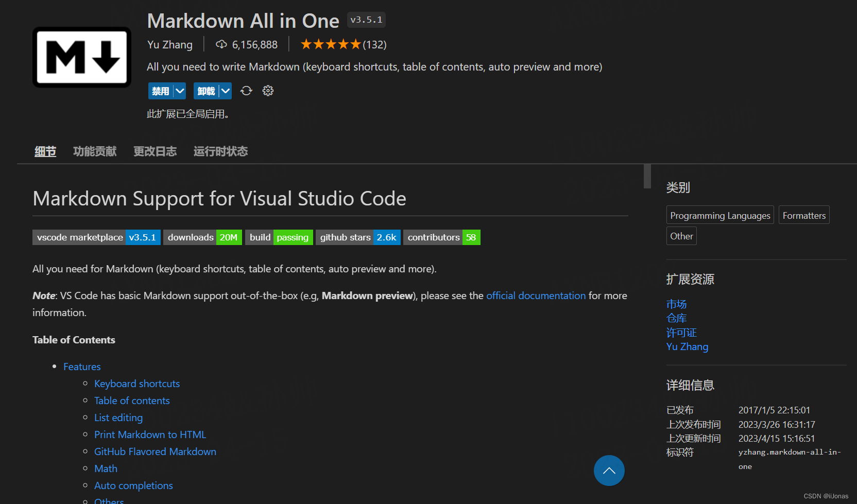Click the Programming Languages category tag

[719, 215]
